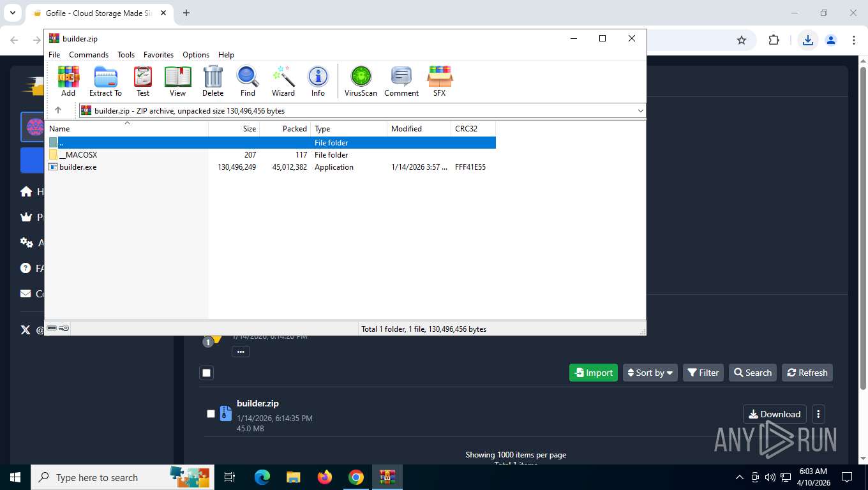The width and height of the screenshot is (868, 490).
Task: Open the Tools menu
Action: (126, 55)
